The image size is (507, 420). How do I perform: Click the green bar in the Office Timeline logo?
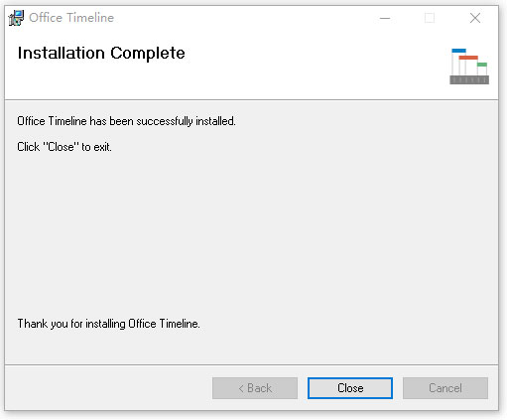[x=482, y=65]
